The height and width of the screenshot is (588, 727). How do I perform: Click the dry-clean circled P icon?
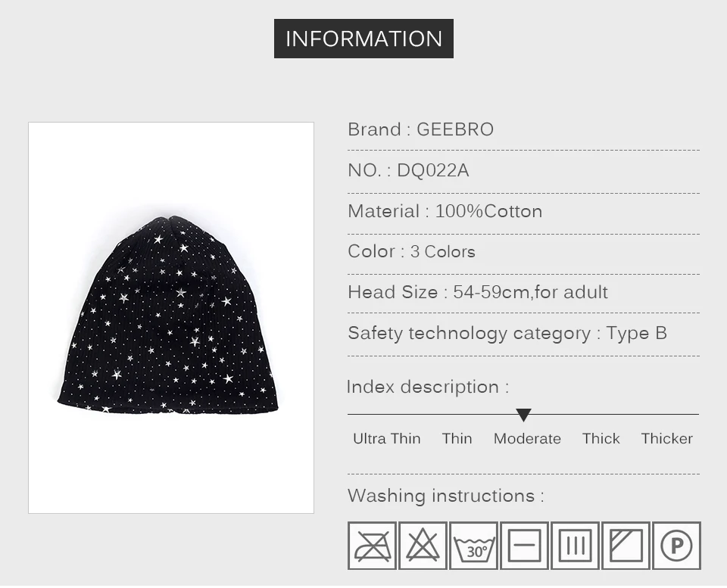pos(676,546)
